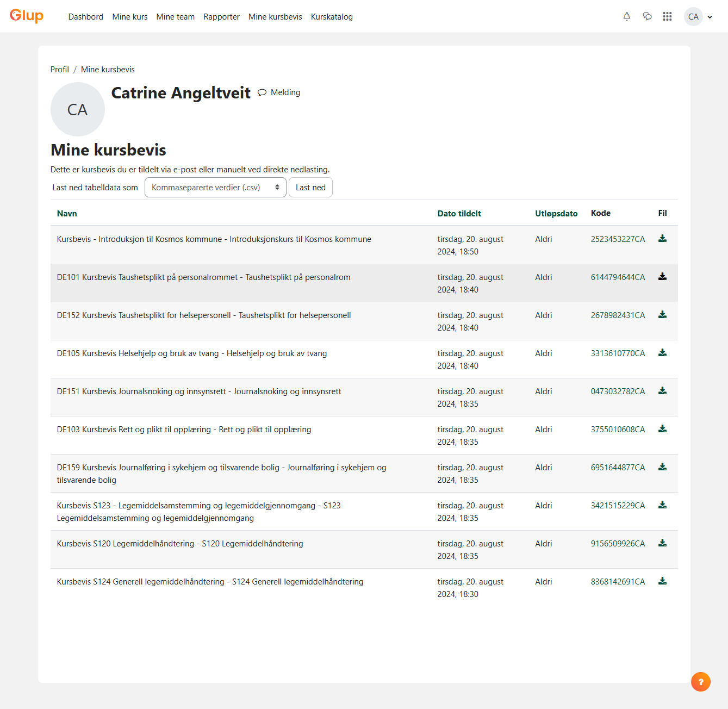Image resolution: width=728 pixels, height=709 pixels.
Task: Sort table by Navn column
Action: coord(67,214)
